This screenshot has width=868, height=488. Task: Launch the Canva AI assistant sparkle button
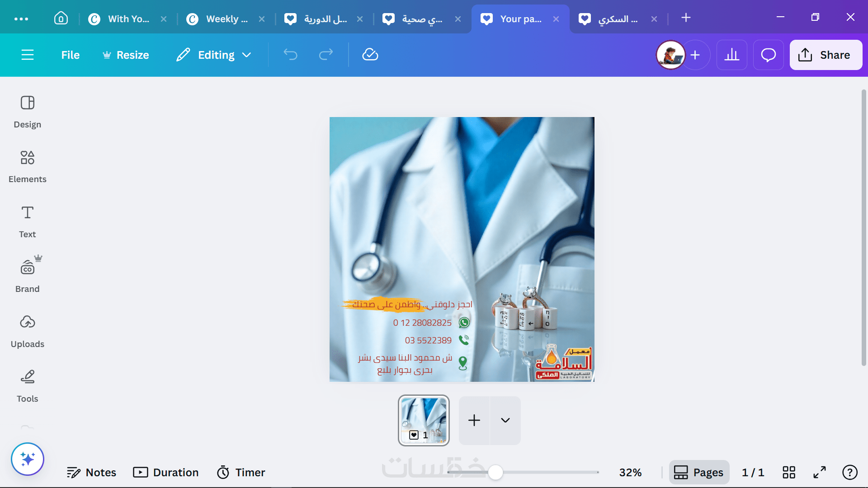[x=28, y=459]
